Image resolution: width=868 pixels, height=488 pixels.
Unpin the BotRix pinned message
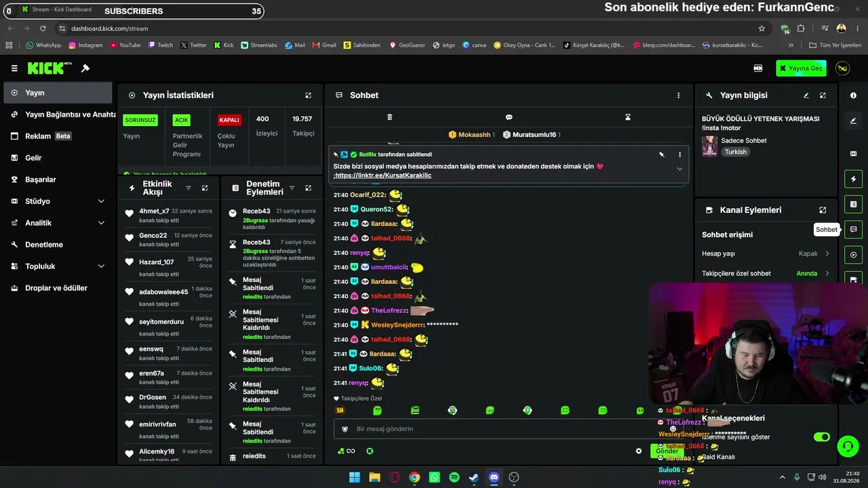(662, 155)
